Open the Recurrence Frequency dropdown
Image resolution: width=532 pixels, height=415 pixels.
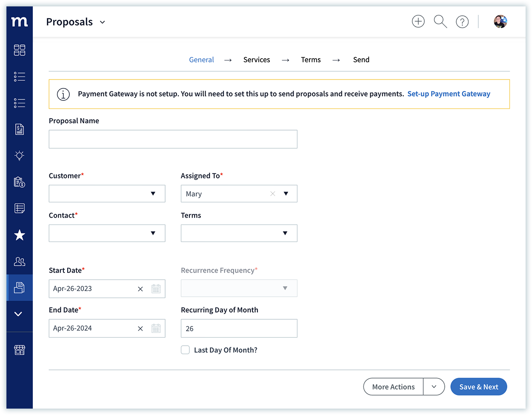[x=239, y=288]
